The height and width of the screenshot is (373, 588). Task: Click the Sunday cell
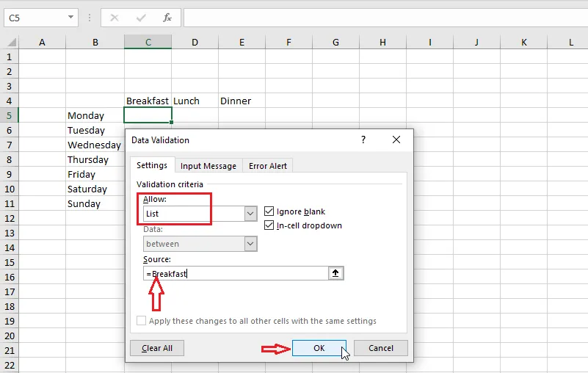[x=95, y=204]
